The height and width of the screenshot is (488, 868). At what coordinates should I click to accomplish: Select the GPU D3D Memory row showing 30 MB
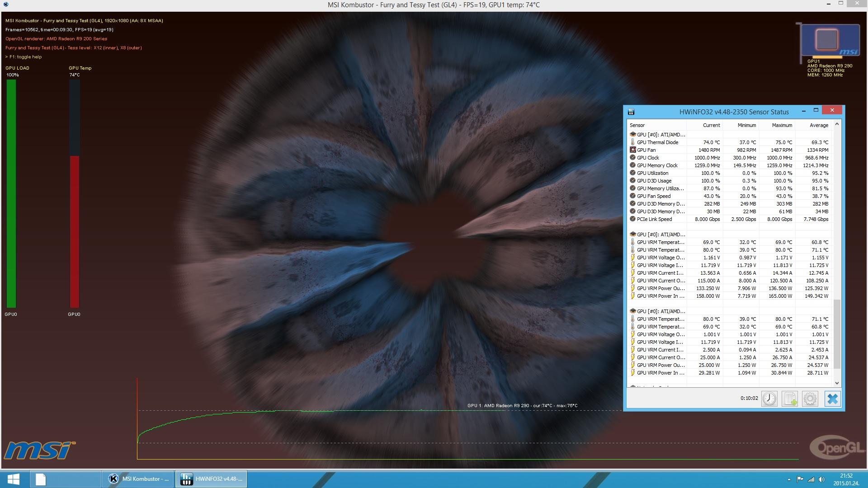tap(730, 211)
